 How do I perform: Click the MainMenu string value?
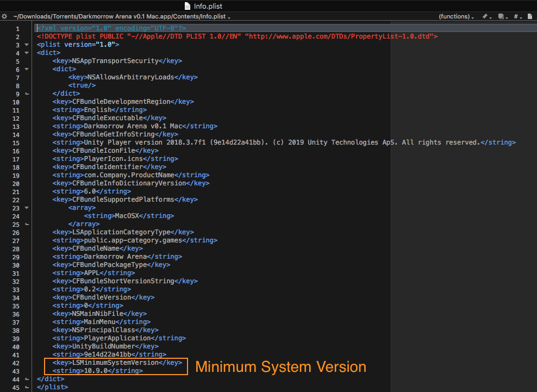coord(102,322)
